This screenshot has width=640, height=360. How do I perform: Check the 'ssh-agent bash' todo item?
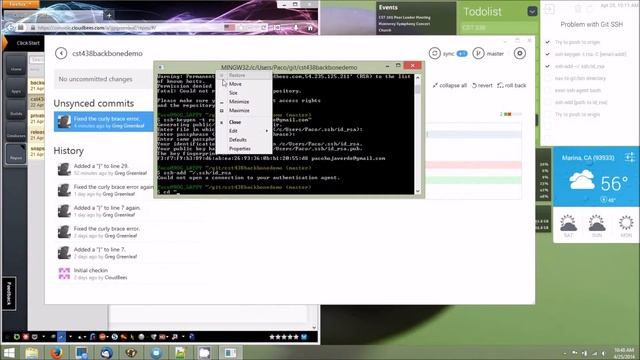click(548, 90)
